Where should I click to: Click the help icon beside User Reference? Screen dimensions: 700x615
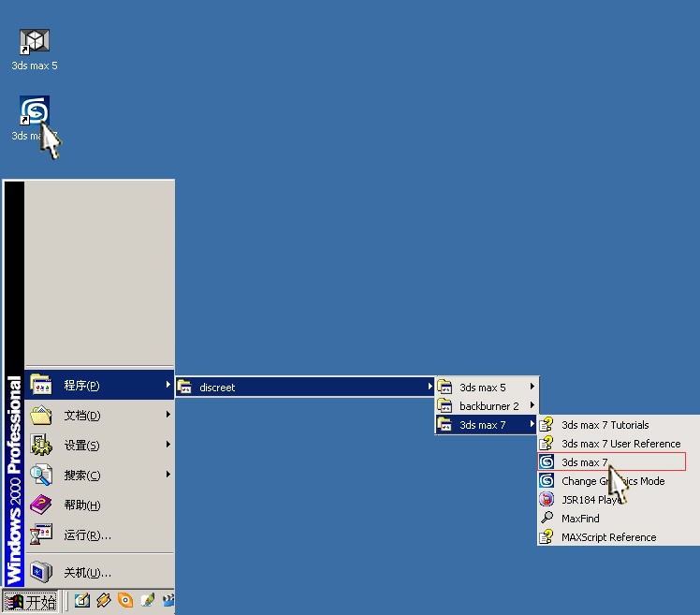coord(547,443)
